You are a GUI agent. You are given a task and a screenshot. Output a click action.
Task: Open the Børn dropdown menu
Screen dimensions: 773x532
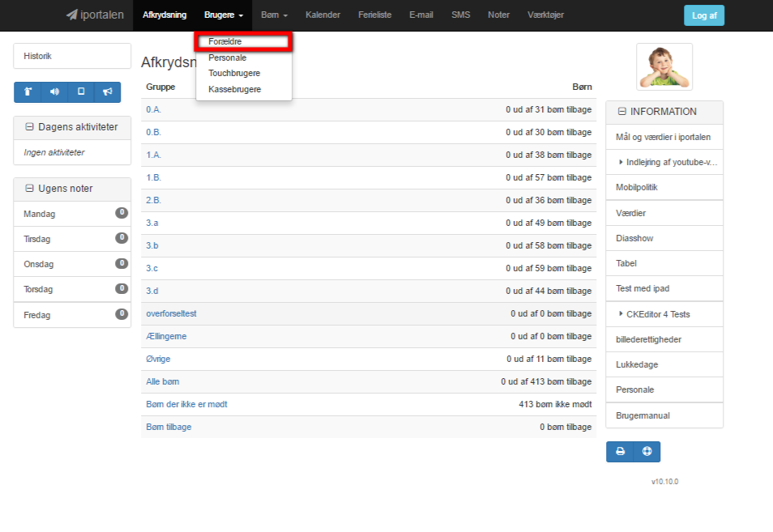[x=274, y=15]
